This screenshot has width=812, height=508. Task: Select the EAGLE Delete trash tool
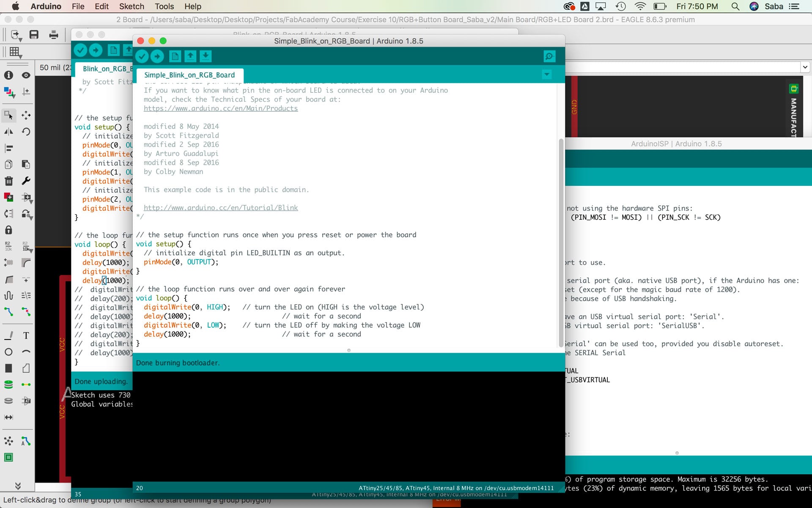coord(8,181)
